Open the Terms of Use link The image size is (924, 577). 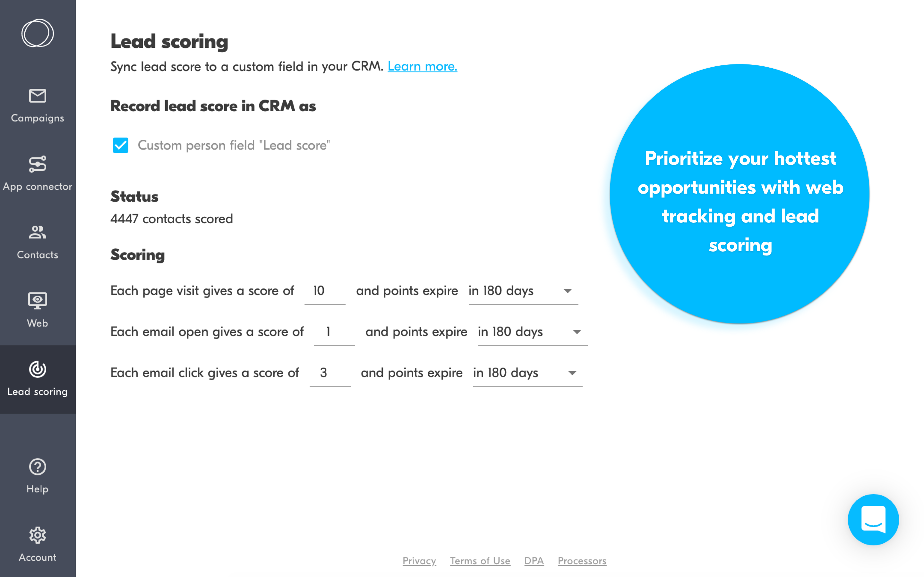pyautogui.click(x=480, y=561)
